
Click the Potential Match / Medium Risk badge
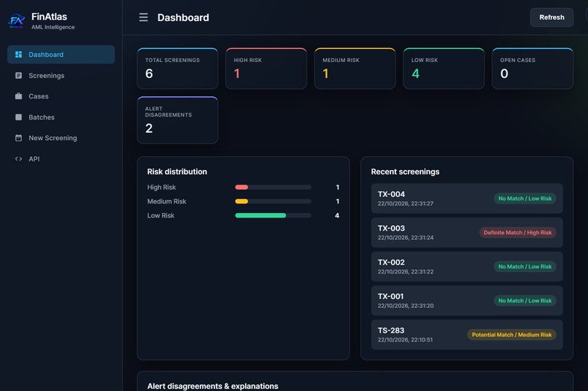coord(512,335)
